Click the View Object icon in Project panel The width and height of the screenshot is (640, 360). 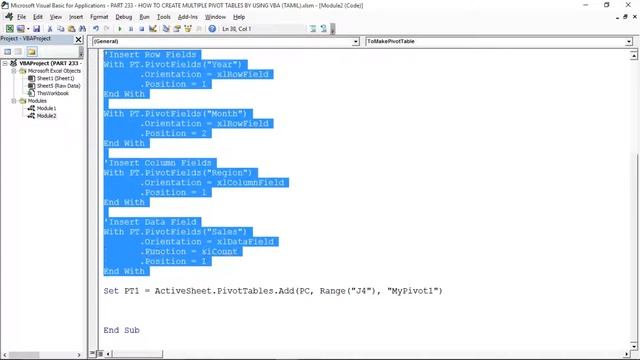pyautogui.click(x=18, y=51)
